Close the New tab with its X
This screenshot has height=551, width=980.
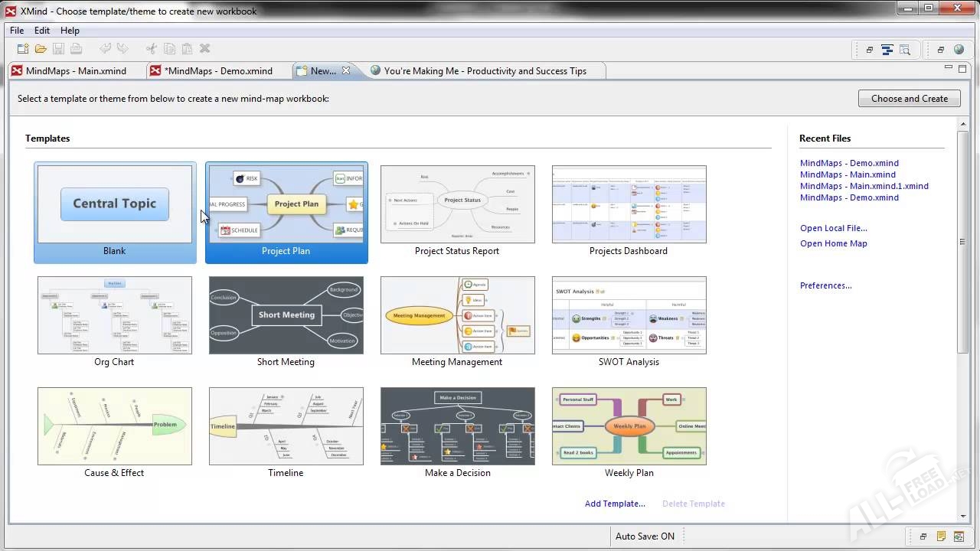[346, 70]
